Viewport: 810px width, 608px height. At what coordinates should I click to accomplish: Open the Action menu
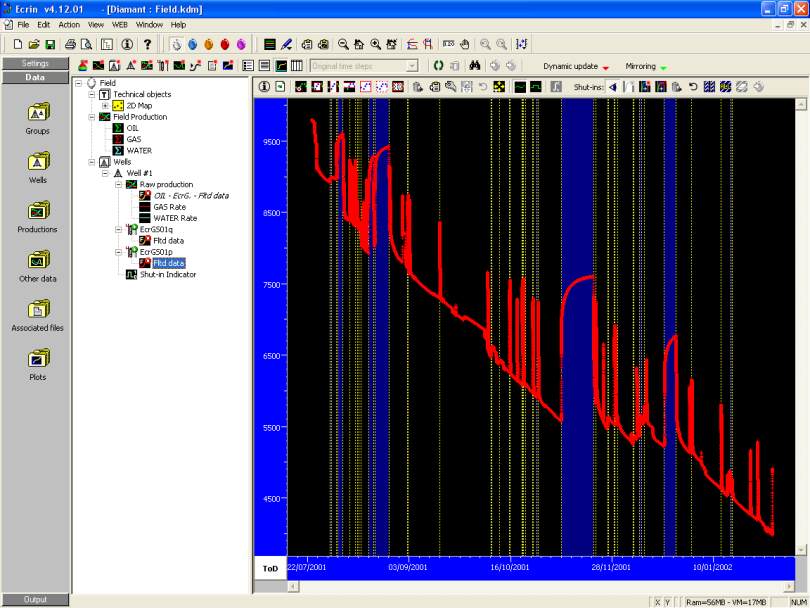(x=69, y=24)
